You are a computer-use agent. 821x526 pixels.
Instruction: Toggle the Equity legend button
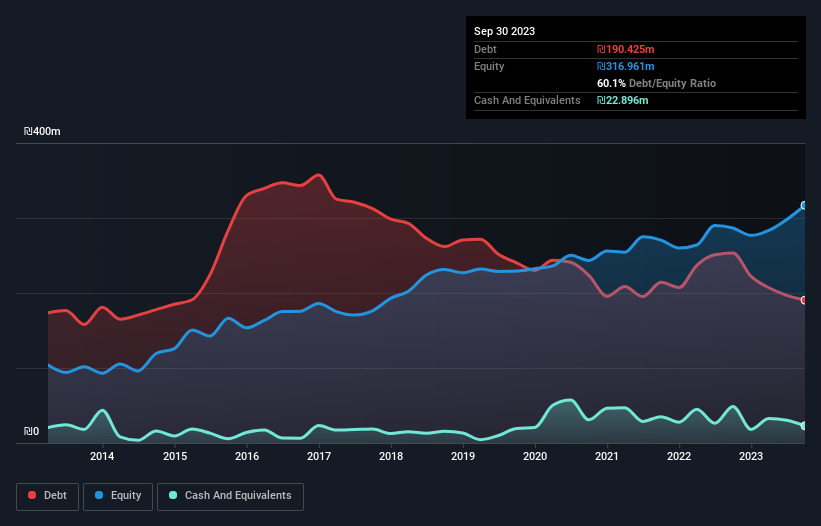click(x=118, y=496)
